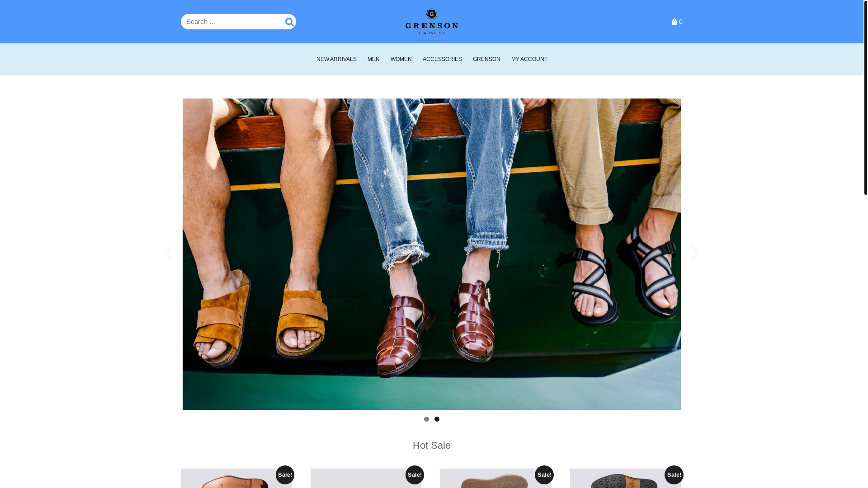This screenshot has width=868, height=488.
Task: Select the first slider dot
Action: [426, 419]
